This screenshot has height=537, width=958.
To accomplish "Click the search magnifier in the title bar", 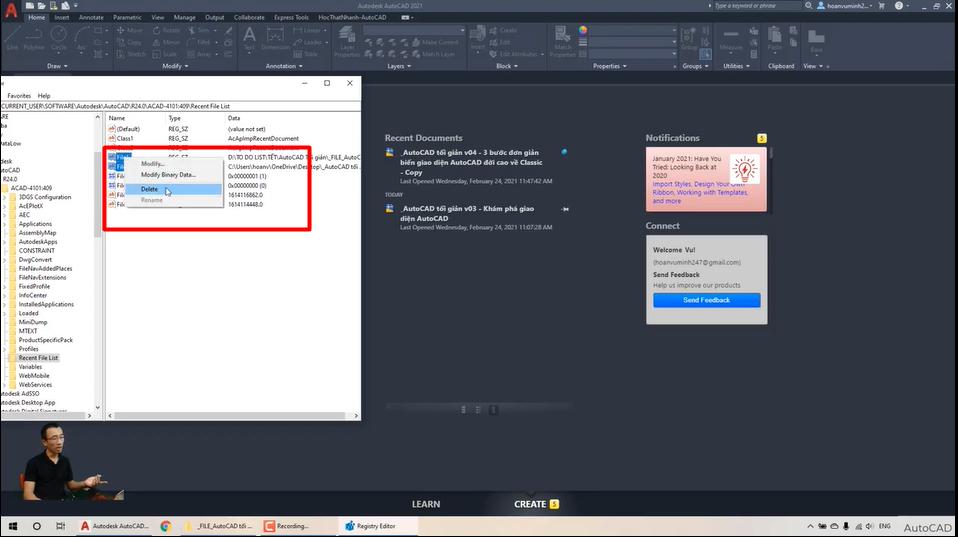I will pos(808,5).
